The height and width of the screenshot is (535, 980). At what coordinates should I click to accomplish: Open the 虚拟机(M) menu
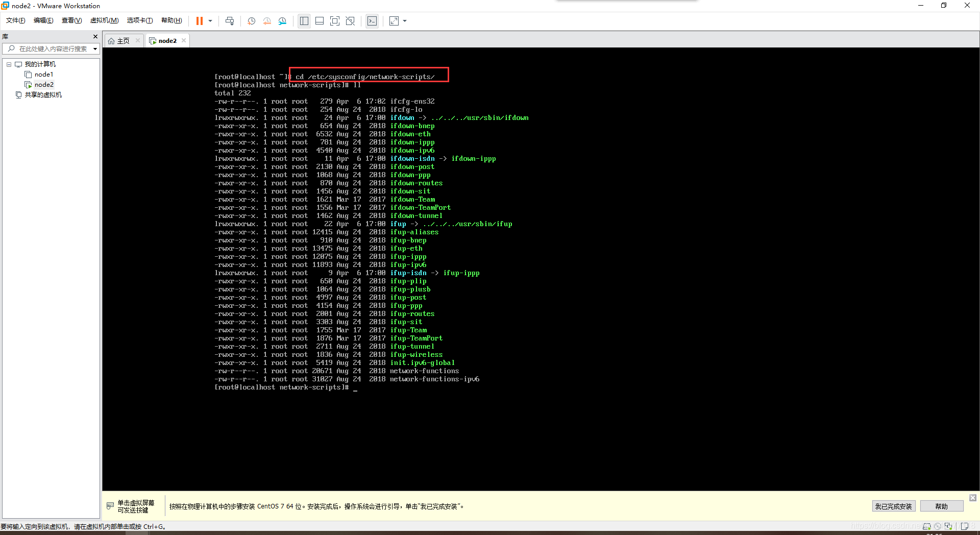(x=104, y=20)
